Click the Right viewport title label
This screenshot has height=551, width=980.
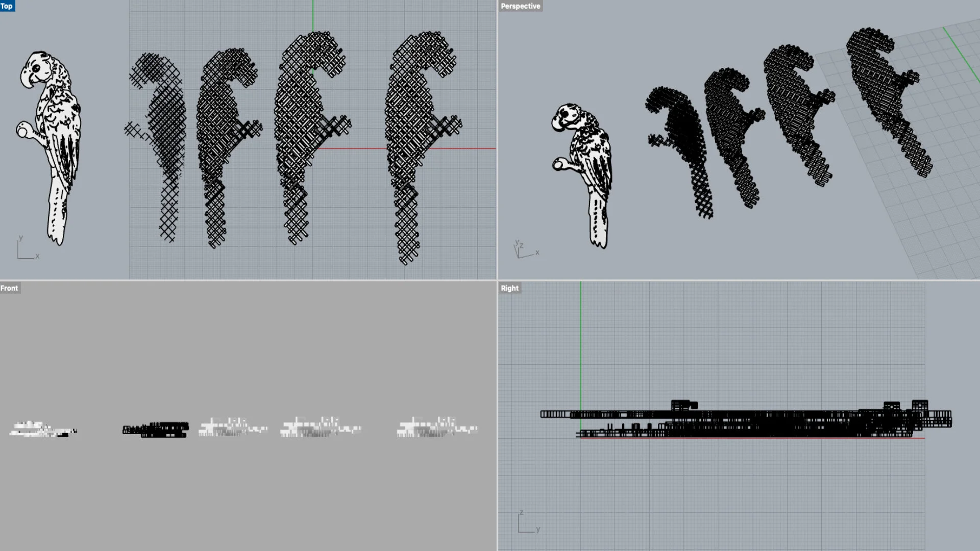pos(509,288)
